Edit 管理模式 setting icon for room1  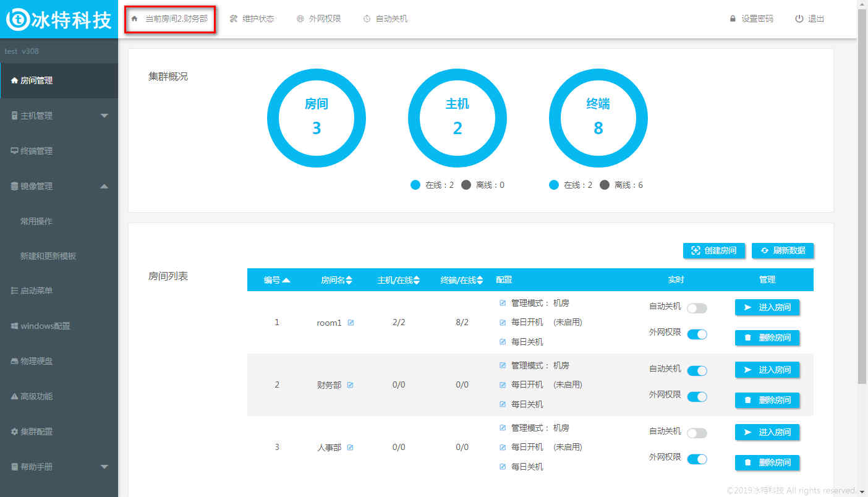pos(503,304)
